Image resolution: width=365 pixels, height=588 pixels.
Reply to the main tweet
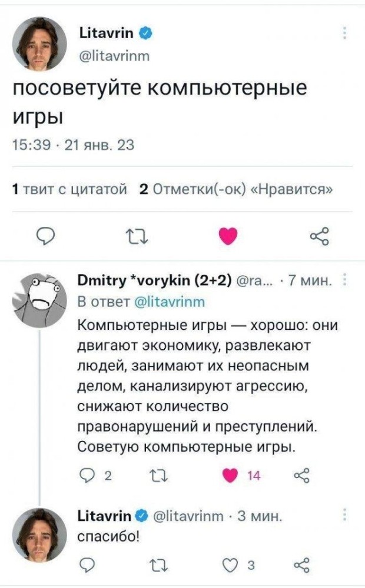click(46, 236)
